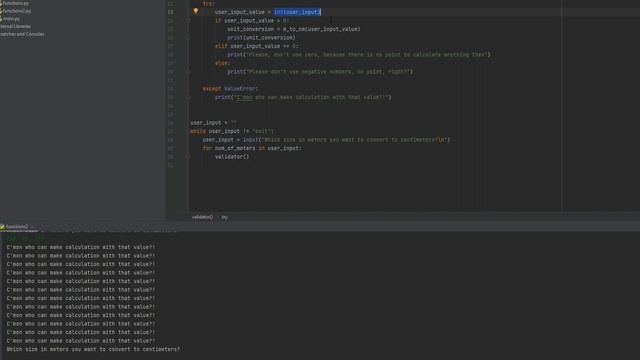Click 'user_input_value' on the highlighted line
Viewport: 640px width, 360px height.
240,12
